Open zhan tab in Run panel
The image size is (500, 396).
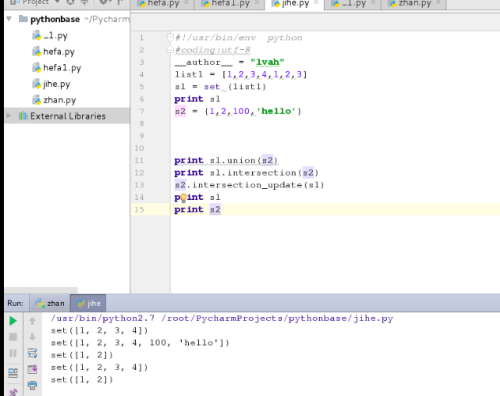point(50,303)
